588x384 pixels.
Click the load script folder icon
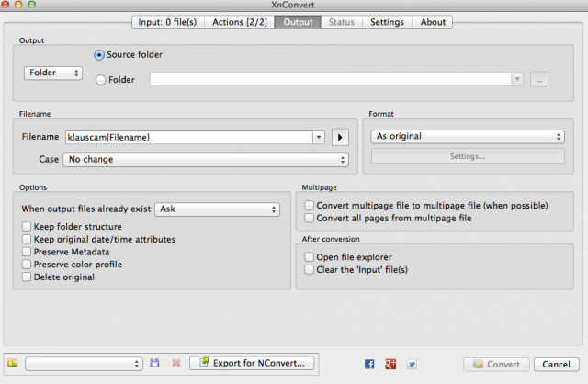pos(13,363)
